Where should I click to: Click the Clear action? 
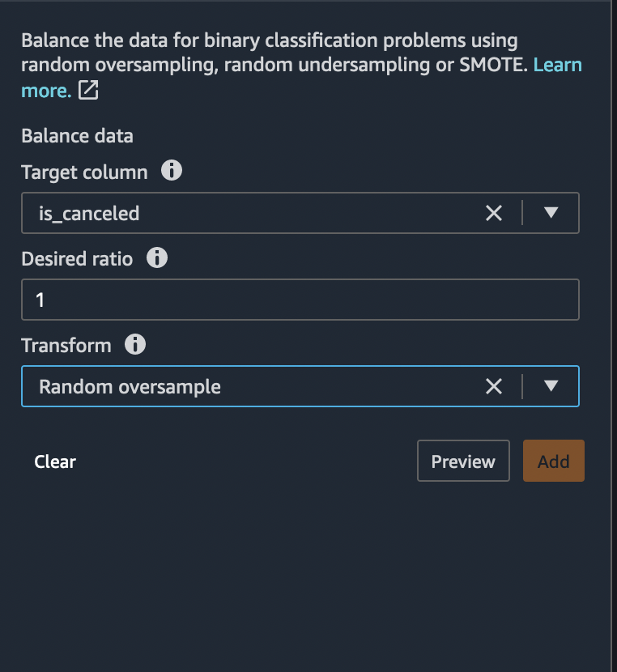[54, 461]
